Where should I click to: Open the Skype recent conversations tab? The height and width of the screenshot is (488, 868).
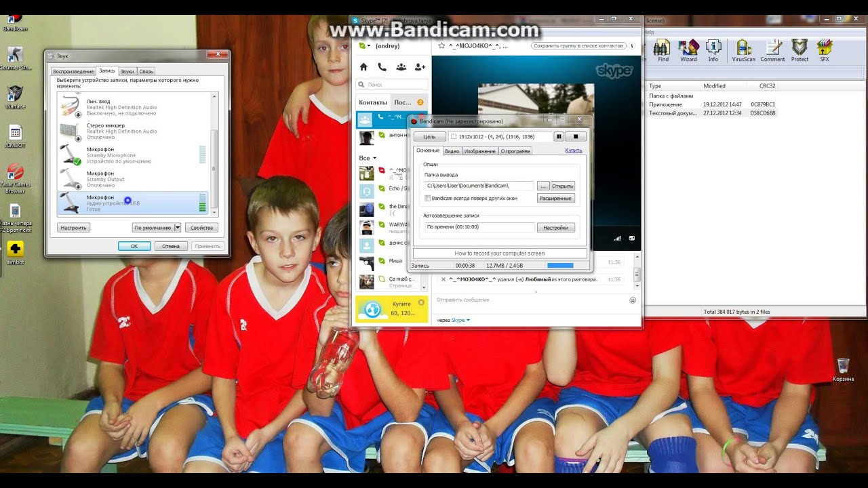point(408,102)
